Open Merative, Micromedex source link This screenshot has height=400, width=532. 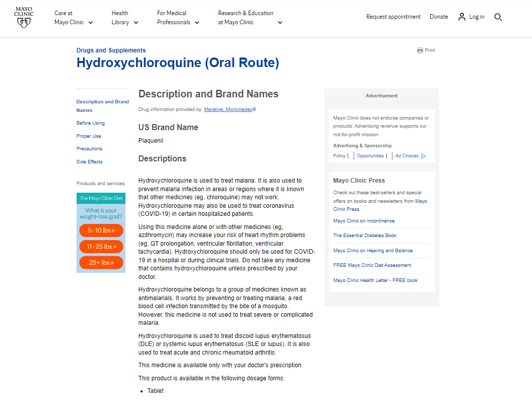tap(228, 109)
